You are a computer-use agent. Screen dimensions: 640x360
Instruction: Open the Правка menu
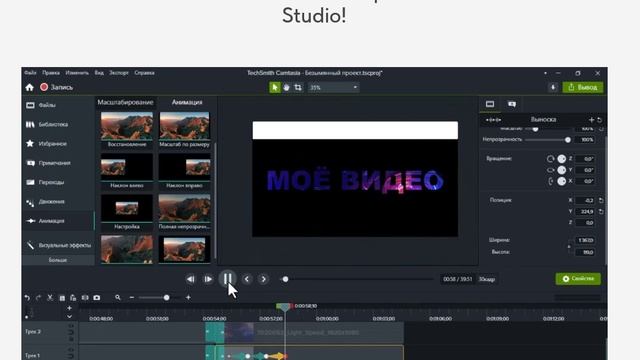(x=51, y=73)
